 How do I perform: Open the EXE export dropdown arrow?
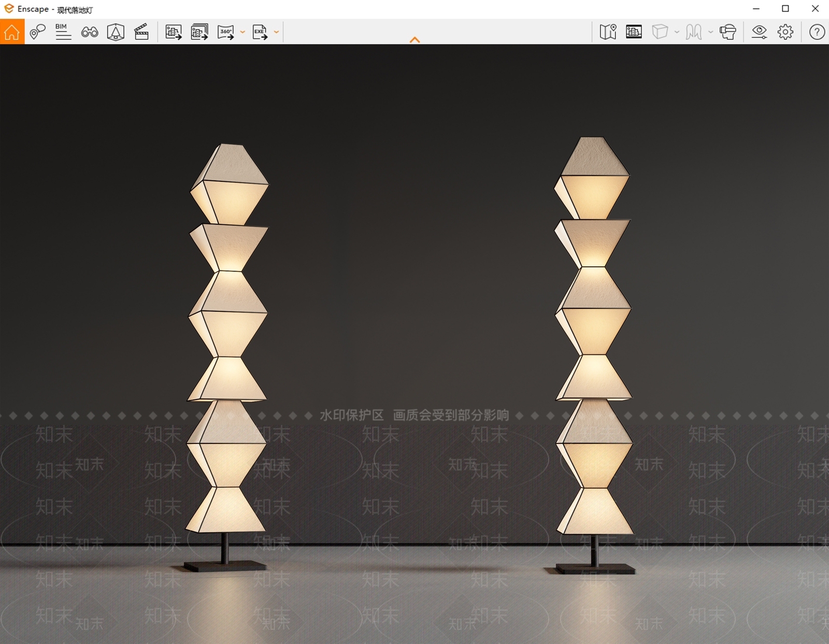277,32
